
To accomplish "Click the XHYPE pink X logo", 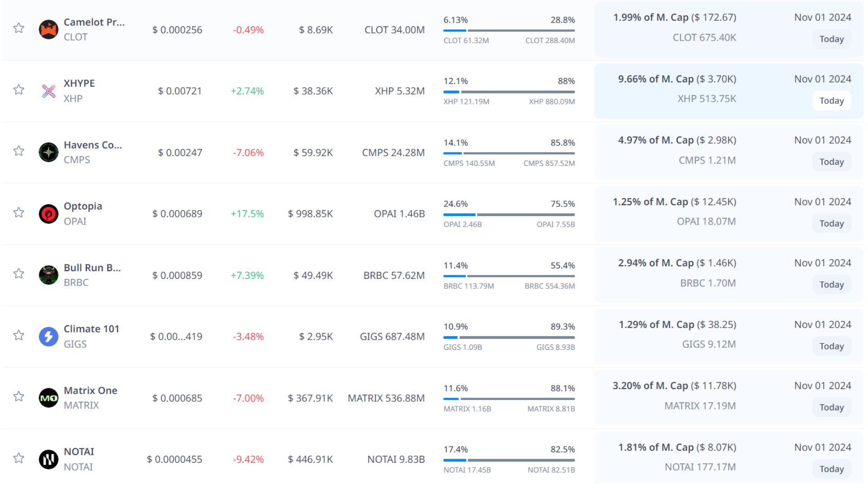I will pos(48,91).
